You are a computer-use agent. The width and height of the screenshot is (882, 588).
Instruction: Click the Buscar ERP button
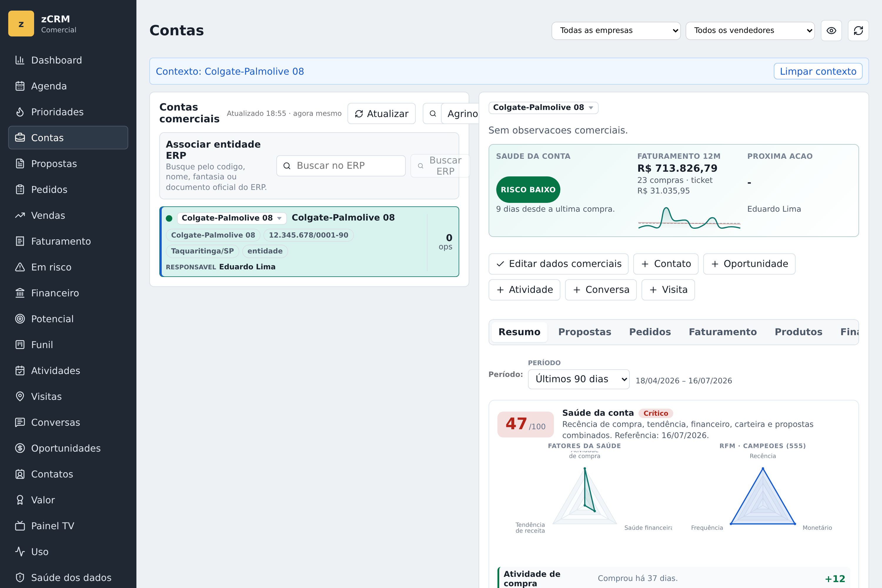click(x=440, y=166)
